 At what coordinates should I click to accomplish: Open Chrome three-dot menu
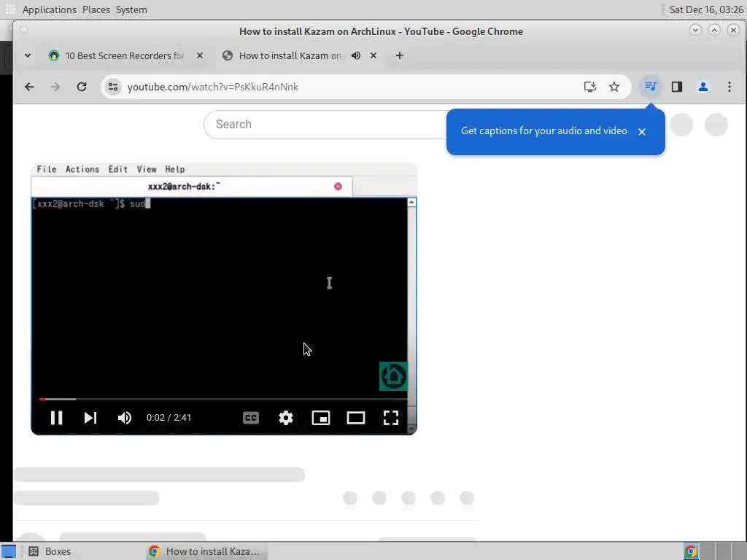click(x=729, y=87)
